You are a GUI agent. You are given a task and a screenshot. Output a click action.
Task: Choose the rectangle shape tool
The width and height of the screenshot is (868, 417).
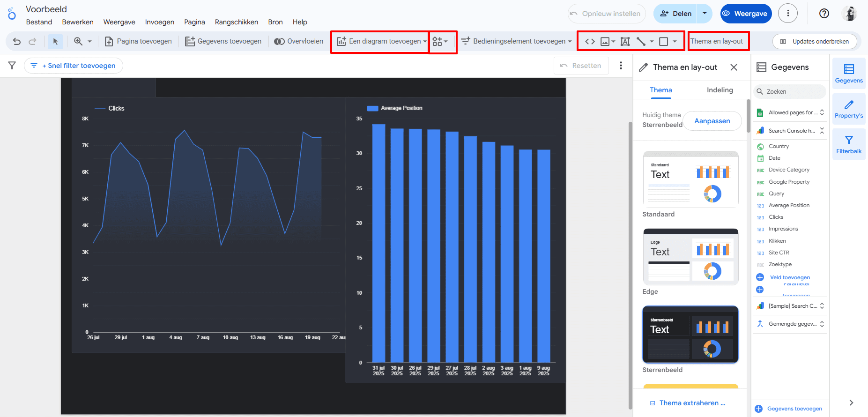663,41
